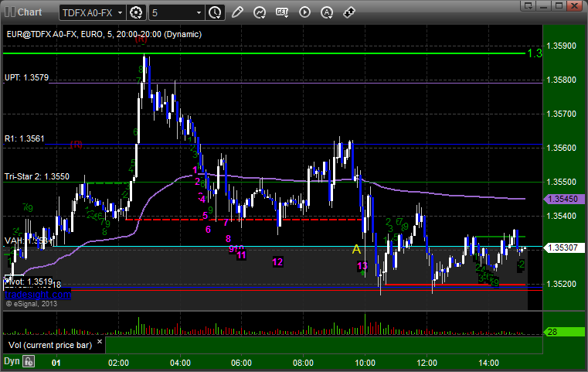The image size is (588, 372).
Task: Click the 06:00 time axis label
Action: pos(241,363)
